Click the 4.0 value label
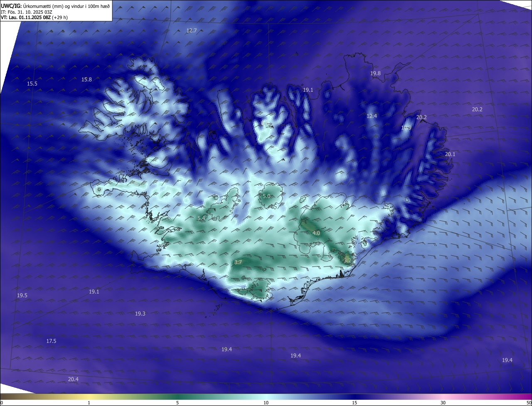The width and height of the screenshot is (532, 406). 316,233
